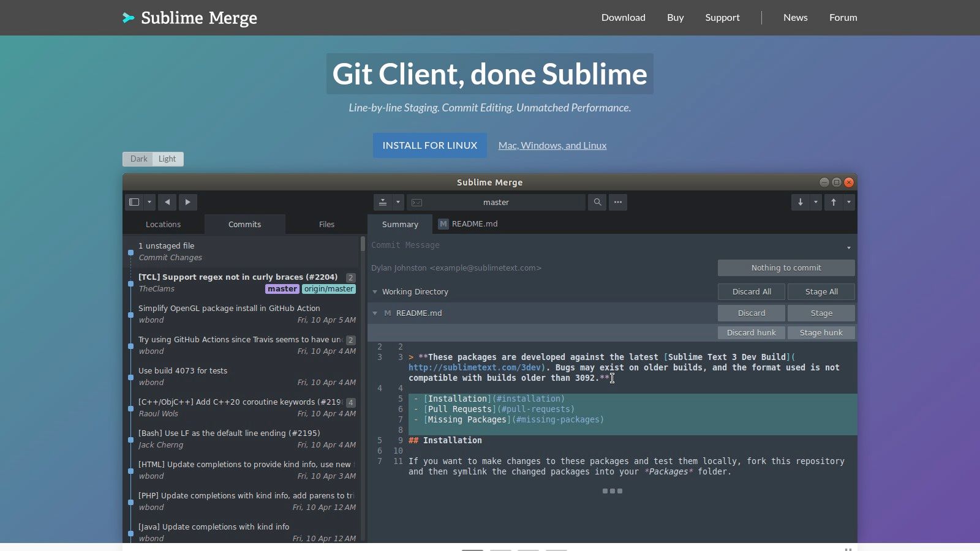This screenshot has height=551, width=980.
Task: Navigate forward with the right arrow
Action: pyautogui.click(x=188, y=202)
